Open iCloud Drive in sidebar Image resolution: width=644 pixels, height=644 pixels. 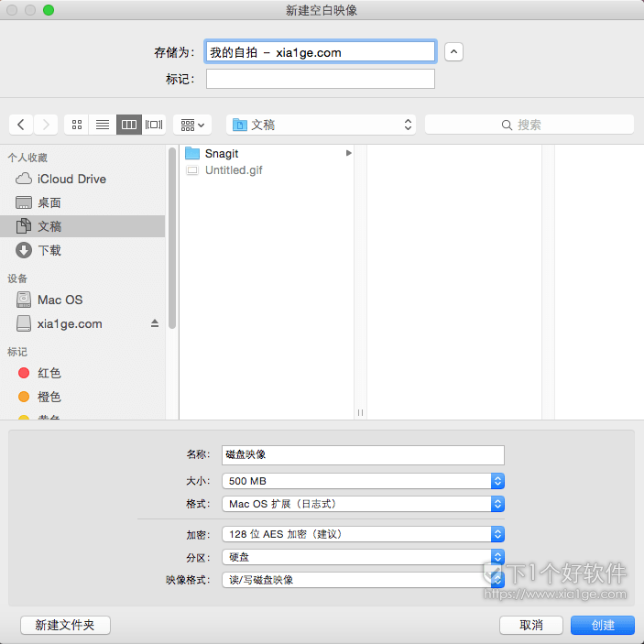pos(71,179)
